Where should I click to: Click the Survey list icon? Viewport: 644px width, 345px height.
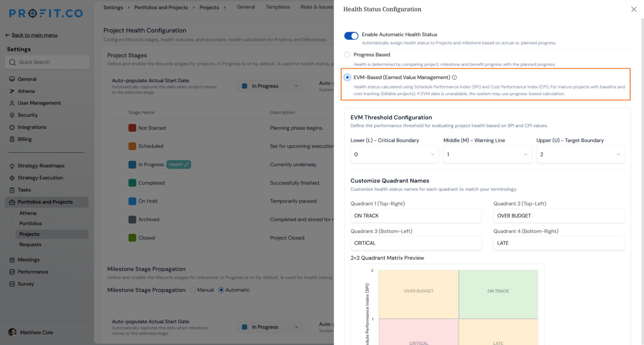click(12, 284)
